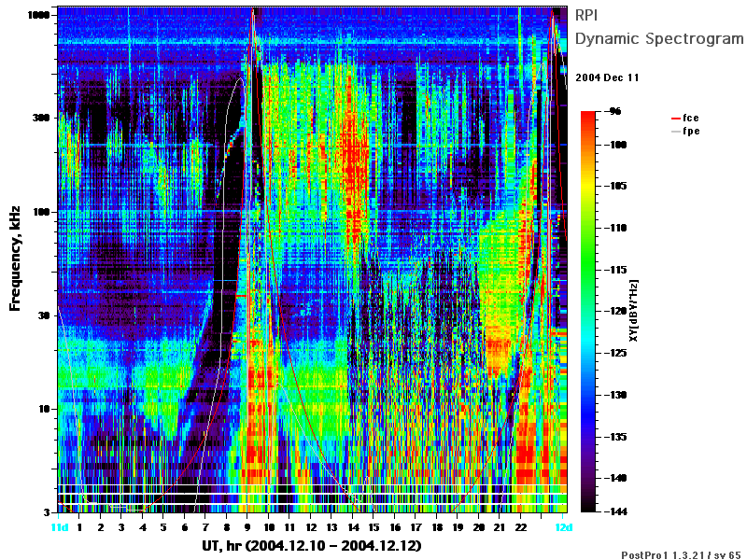The height and width of the screenshot is (560, 747).
Task: Click the -144 bottom of color bar
Action: [x=616, y=511]
